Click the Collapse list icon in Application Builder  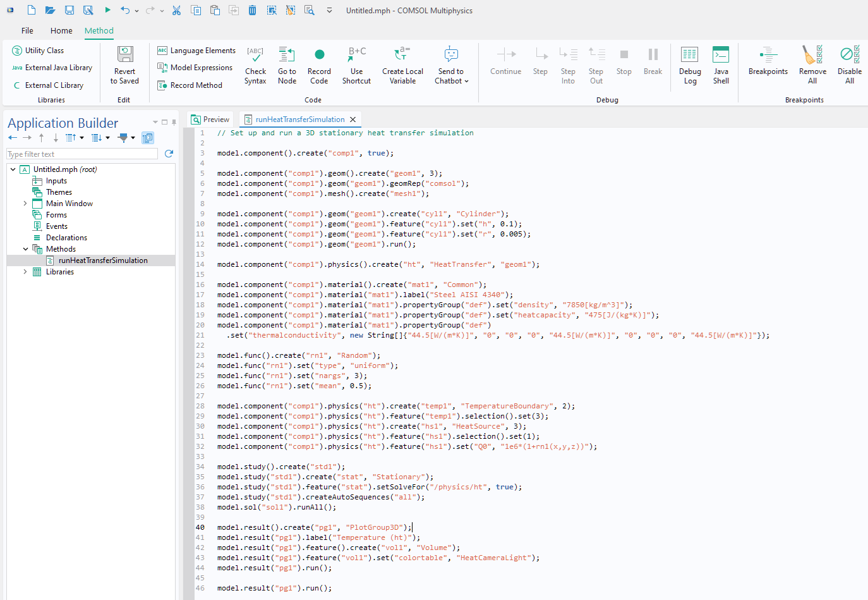(71, 137)
